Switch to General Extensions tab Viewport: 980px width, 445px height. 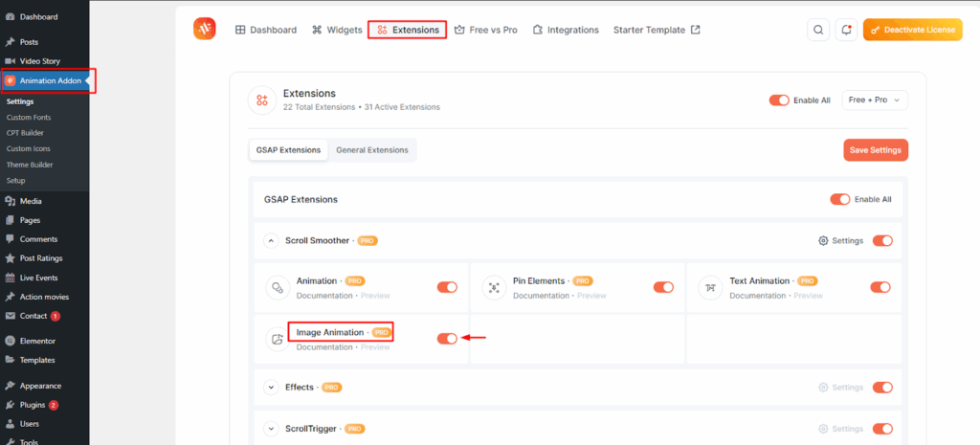tap(371, 150)
